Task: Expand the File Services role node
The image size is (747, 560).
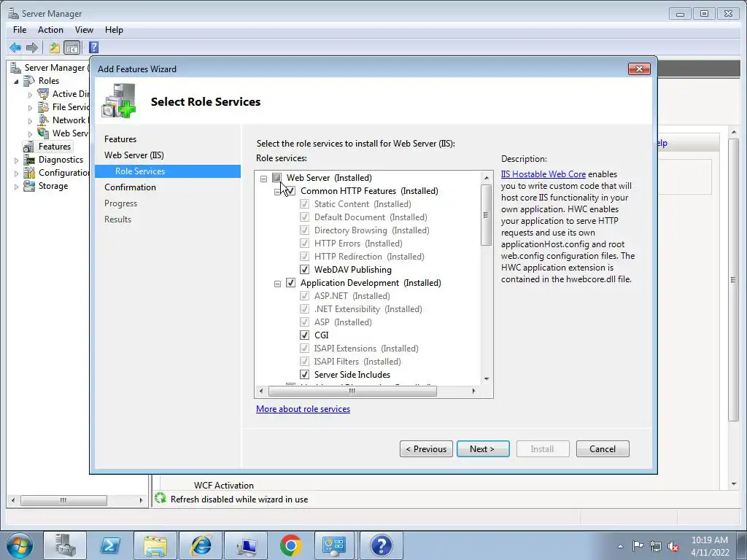Action: [30, 108]
